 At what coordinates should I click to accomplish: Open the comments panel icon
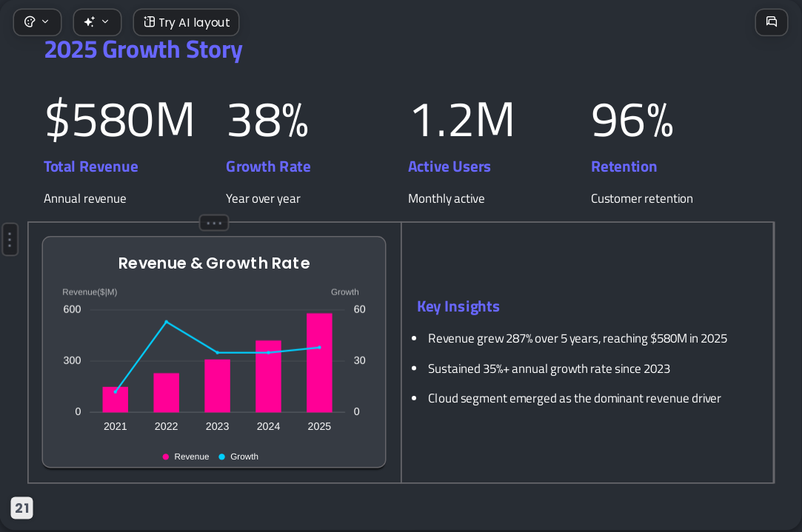coord(772,22)
